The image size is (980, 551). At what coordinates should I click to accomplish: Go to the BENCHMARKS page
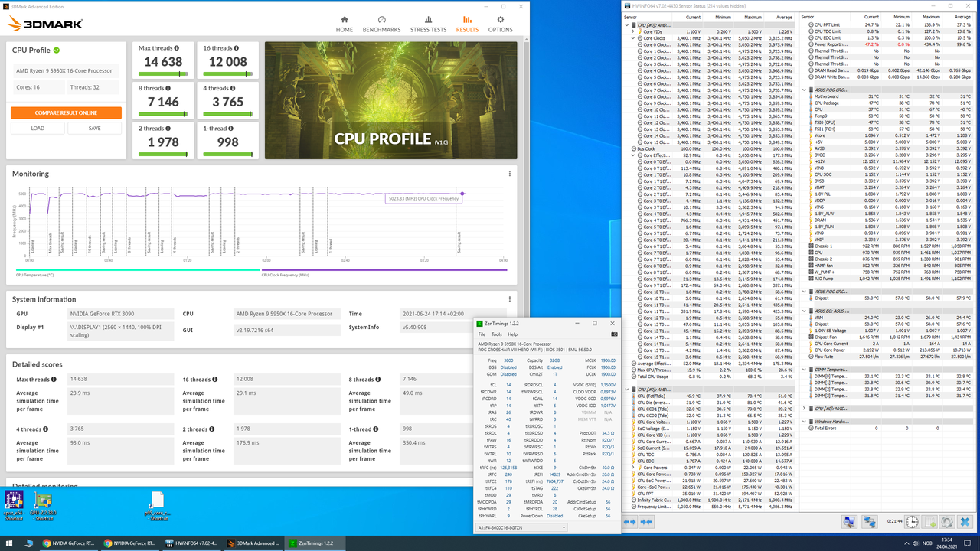381,24
